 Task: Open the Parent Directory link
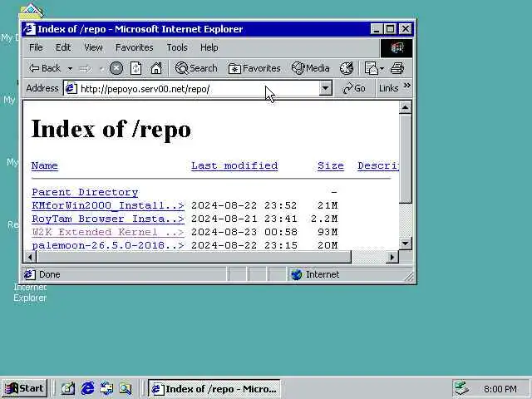click(85, 192)
